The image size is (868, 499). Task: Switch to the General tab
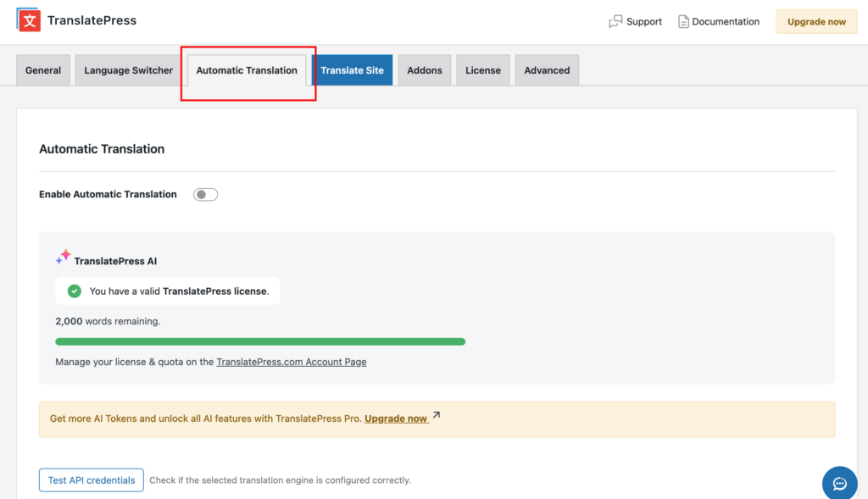[x=42, y=70]
